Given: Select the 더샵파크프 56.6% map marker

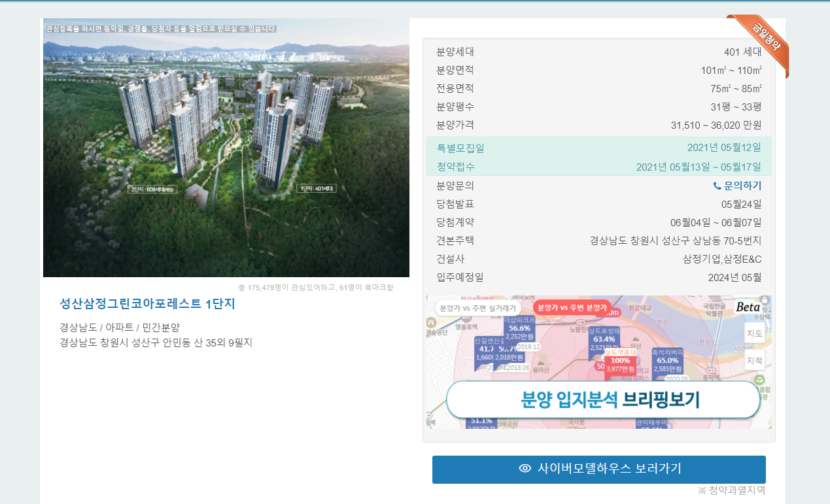Looking at the screenshot, I should 519,329.
